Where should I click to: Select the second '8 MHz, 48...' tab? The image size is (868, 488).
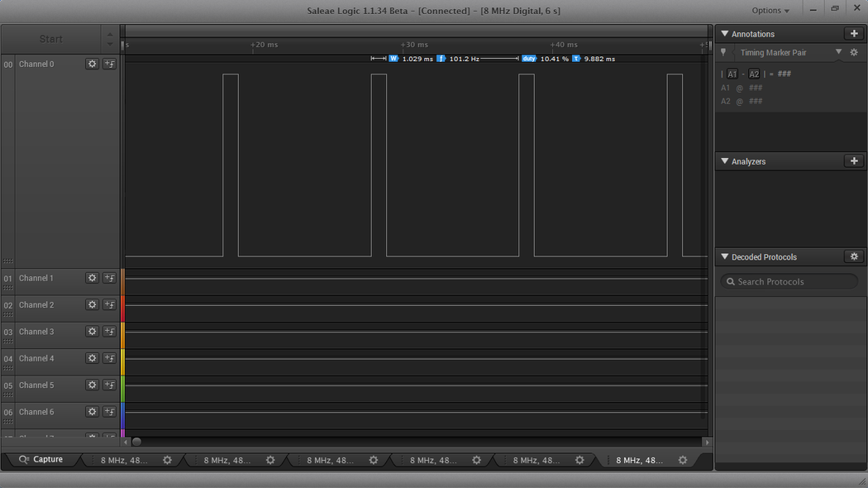click(x=227, y=460)
